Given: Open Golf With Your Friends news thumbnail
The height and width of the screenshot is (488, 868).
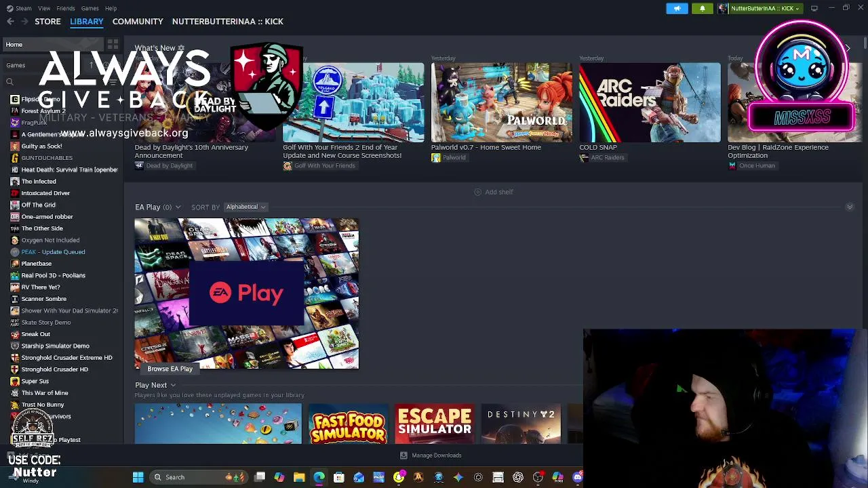Looking at the screenshot, I should coord(353,102).
